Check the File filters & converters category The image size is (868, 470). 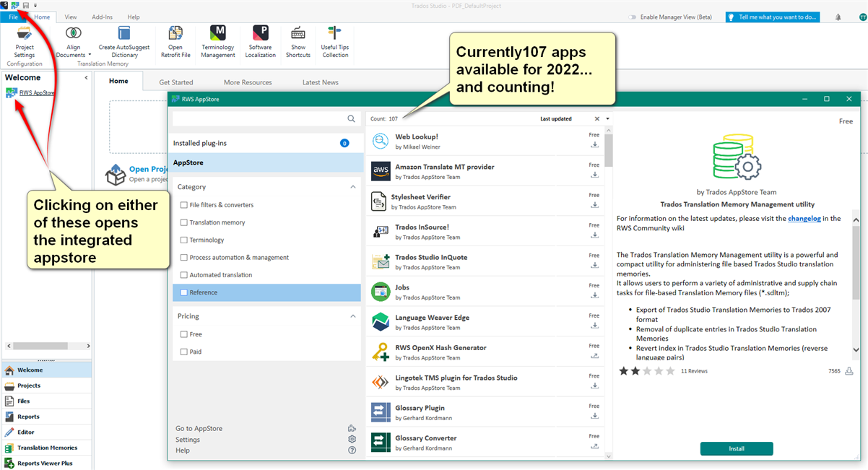click(x=184, y=205)
